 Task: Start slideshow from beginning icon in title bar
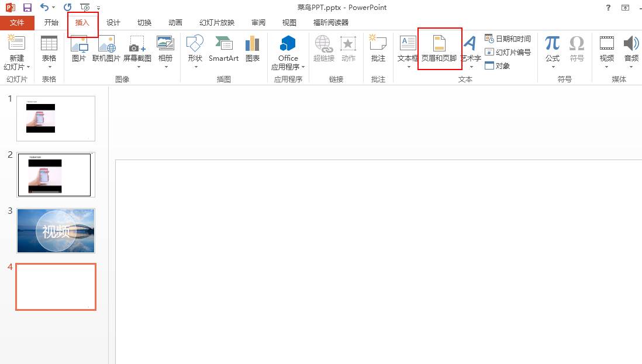pyautogui.click(x=85, y=8)
